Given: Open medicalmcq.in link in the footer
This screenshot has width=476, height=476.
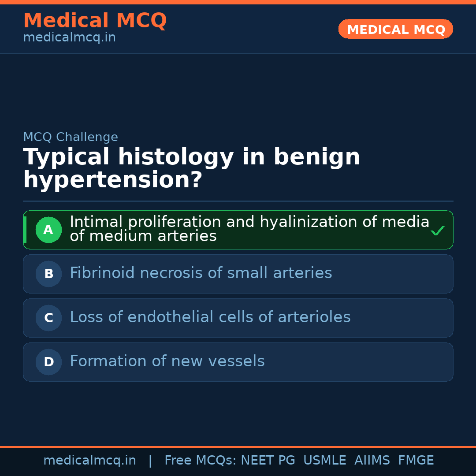Looking at the screenshot, I should coord(89,461).
